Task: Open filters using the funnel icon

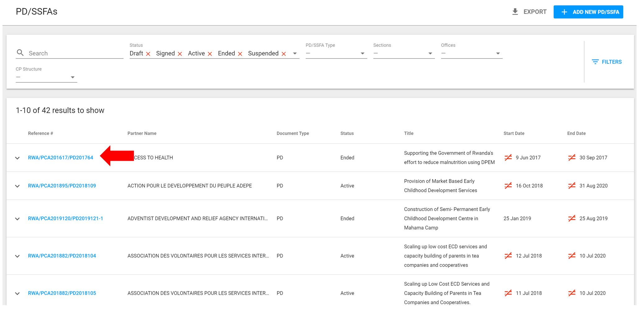Action: [x=595, y=62]
